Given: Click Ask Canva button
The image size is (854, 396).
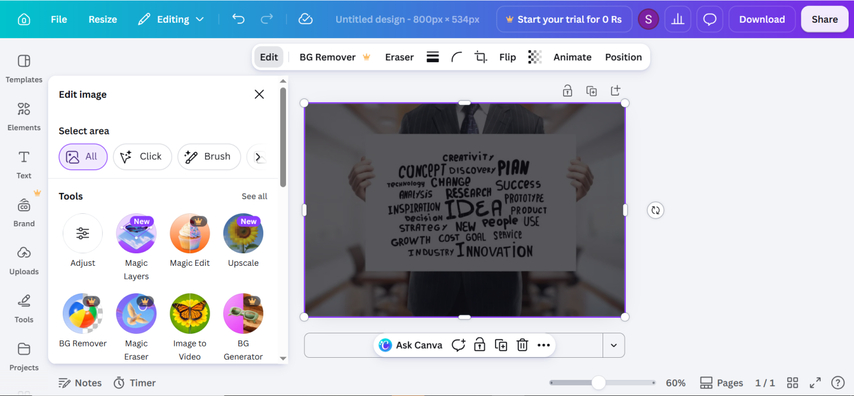Looking at the screenshot, I should tap(410, 345).
